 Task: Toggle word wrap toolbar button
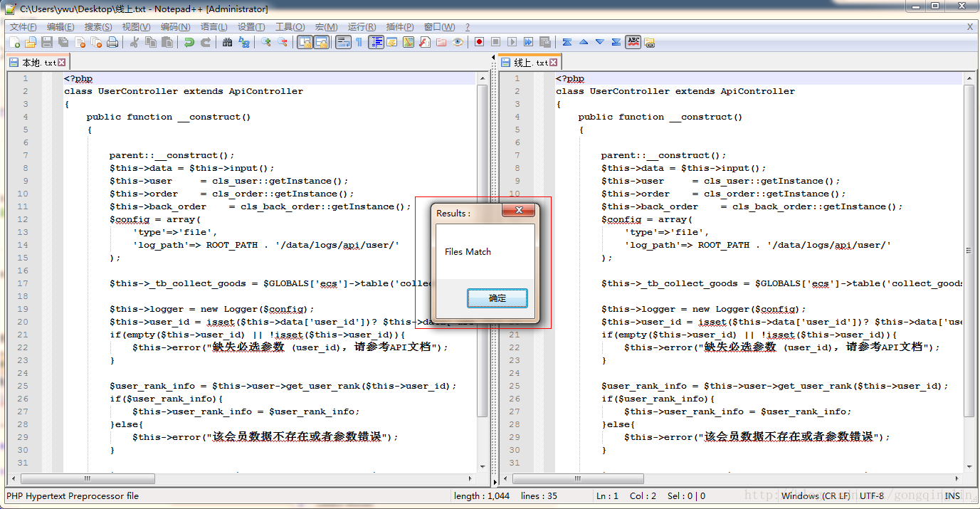pyautogui.click(x=343, y=42)
